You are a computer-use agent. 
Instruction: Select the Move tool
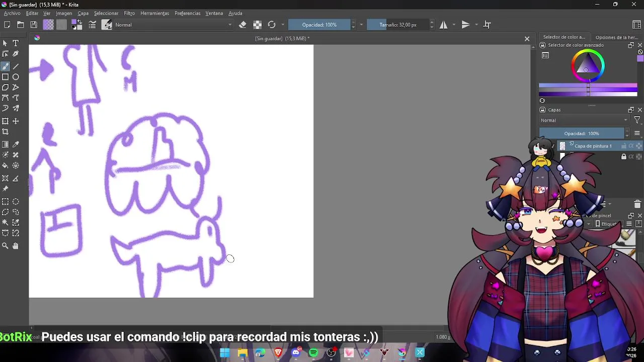tap(16, 121)
